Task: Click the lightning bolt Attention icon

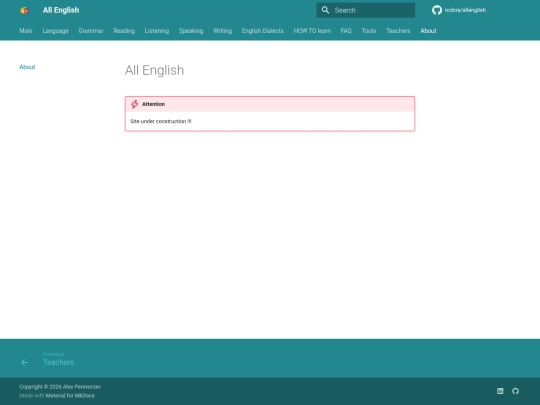Action: [x=134, y=104]
